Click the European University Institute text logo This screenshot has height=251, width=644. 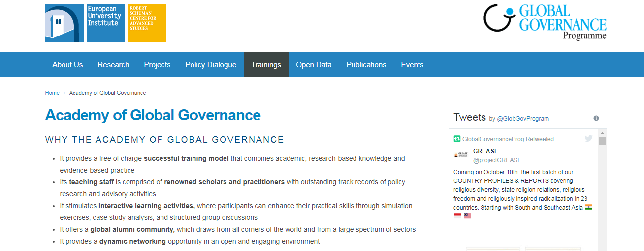coord(106,23)
